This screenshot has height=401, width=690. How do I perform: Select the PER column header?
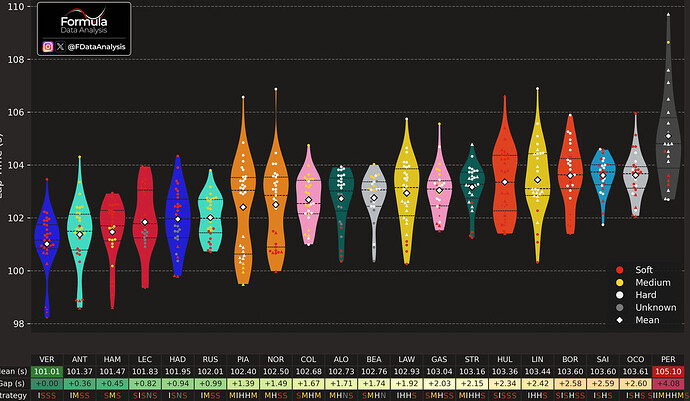click(x=668, y=360)
